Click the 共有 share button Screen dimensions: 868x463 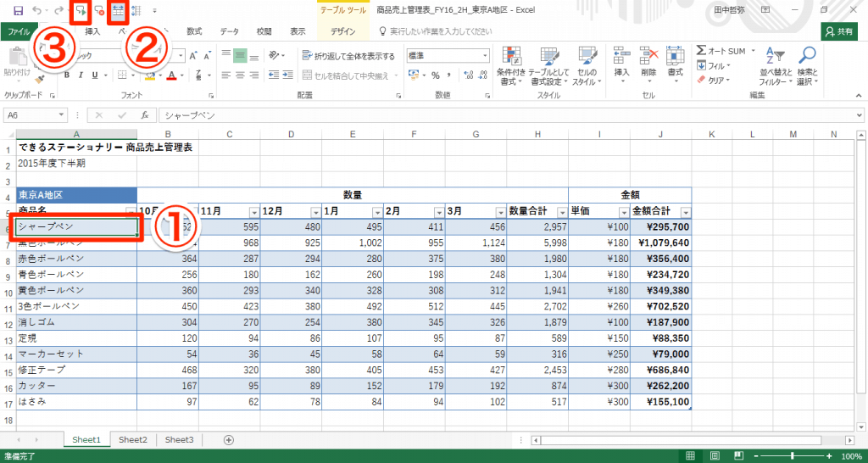coord(839,31)
